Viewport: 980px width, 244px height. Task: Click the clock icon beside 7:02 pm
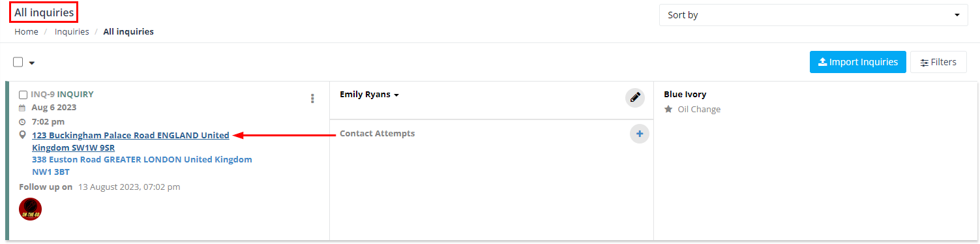click(22, 122)
